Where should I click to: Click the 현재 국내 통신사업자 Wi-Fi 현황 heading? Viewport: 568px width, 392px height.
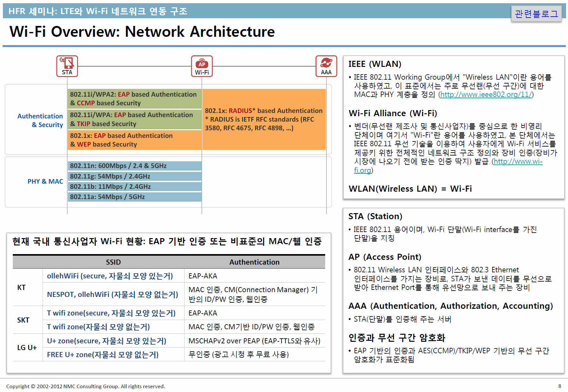pos(167,241)
